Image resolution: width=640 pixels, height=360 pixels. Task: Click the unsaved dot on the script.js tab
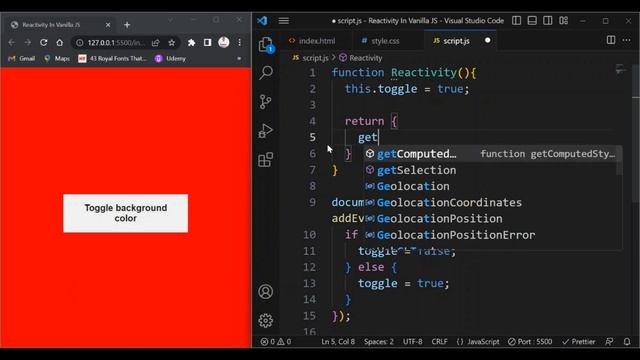pos(487,40)
